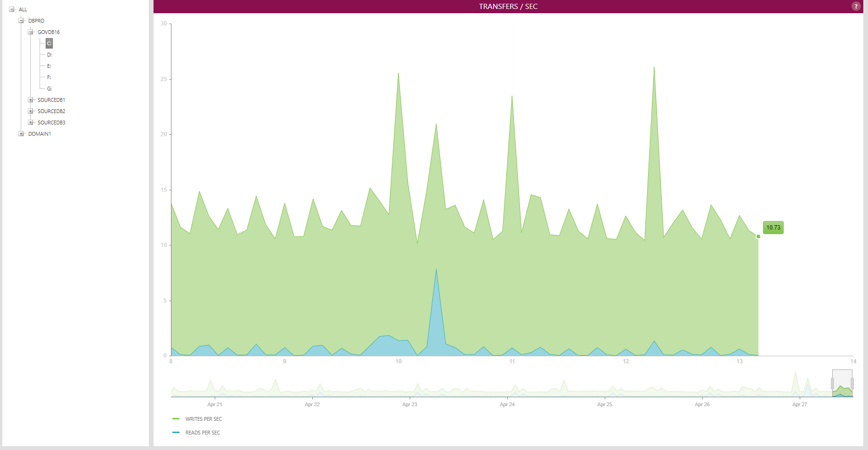Select the D: drive item
868x450 pixels.
click(x=49, y=55)
